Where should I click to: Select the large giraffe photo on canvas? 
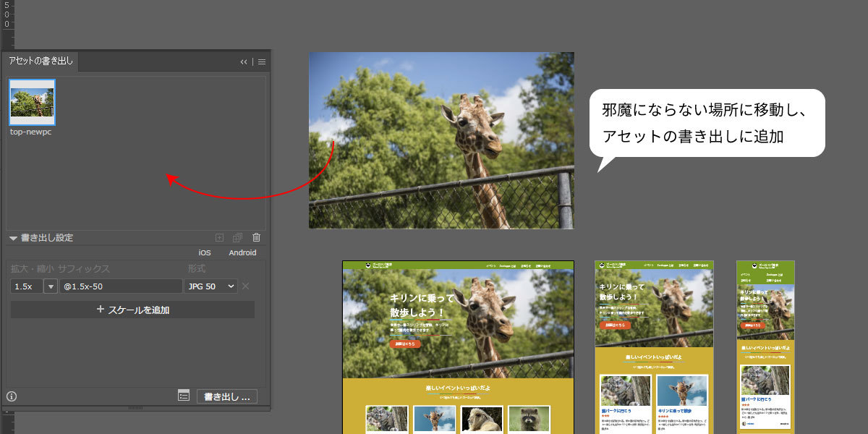pos(441,140)
